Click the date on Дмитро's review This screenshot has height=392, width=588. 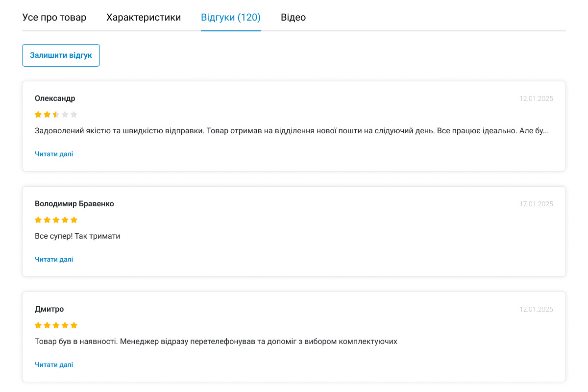click(536, 309)
